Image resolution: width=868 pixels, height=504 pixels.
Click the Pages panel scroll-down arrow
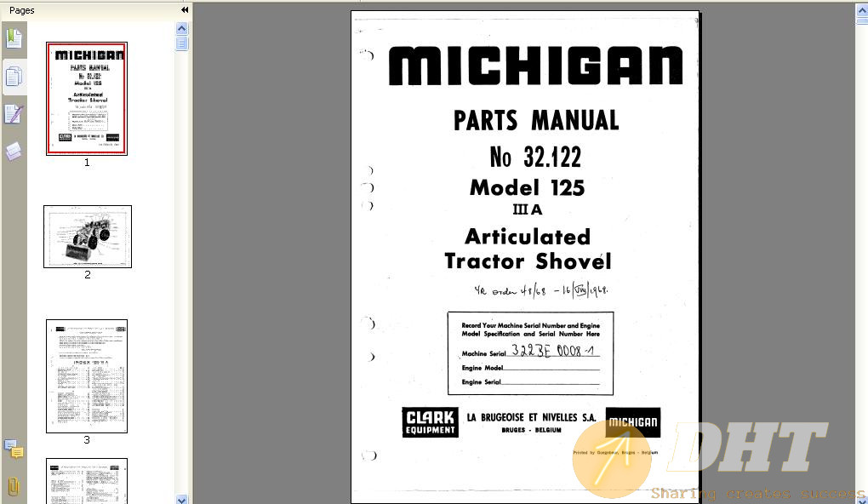181,500
